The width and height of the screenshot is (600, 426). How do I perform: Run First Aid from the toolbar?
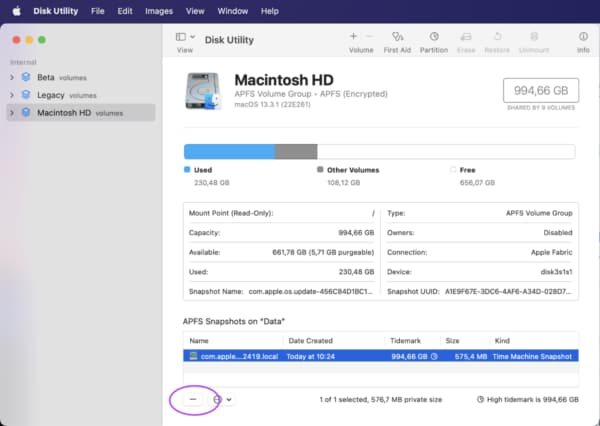(x=397, y=37)
